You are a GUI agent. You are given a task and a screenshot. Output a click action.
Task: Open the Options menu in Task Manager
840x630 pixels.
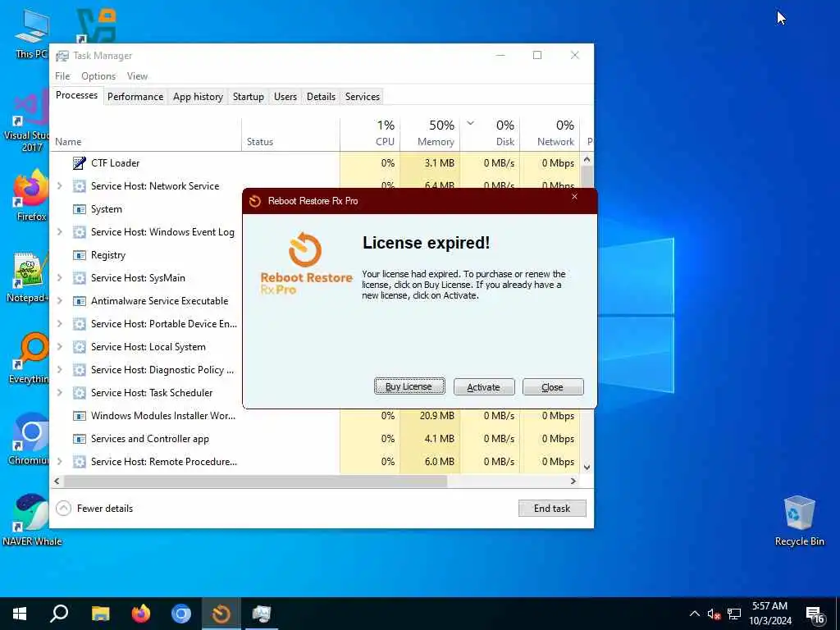coord(98,76)
